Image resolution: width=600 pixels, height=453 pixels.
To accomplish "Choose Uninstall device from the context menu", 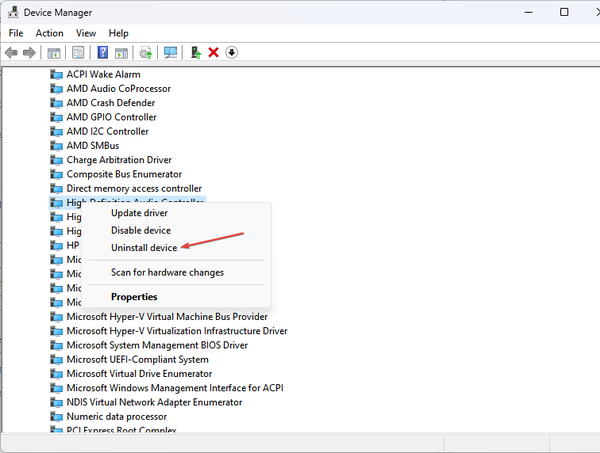I will click(x=144, y=247).
